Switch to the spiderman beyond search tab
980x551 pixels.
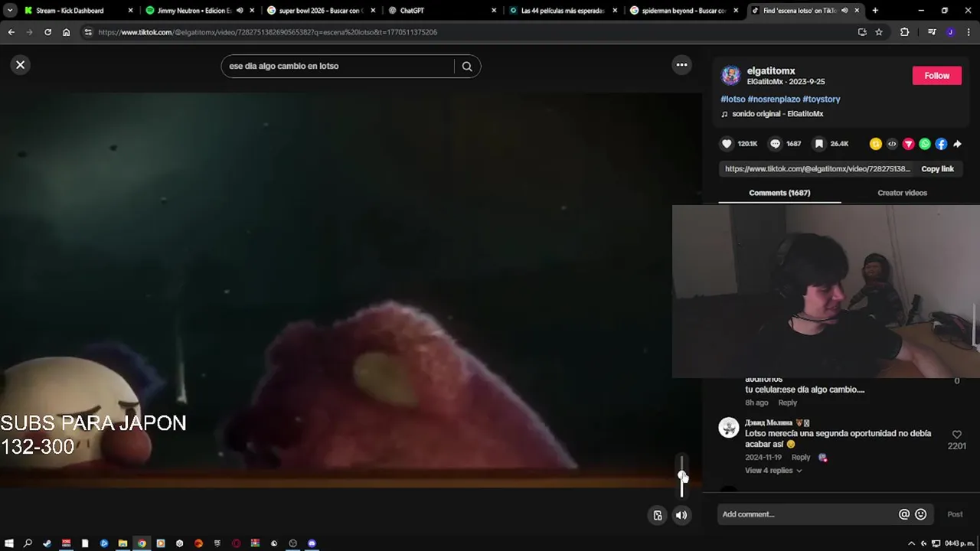point(683,11)
